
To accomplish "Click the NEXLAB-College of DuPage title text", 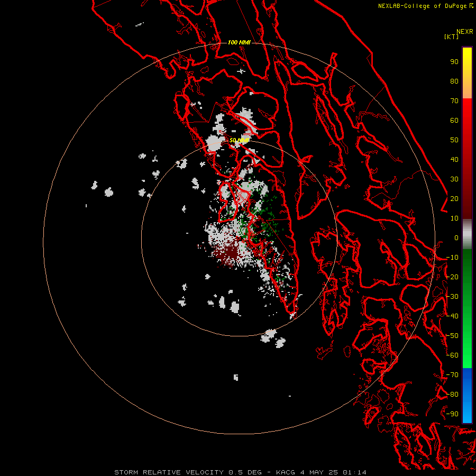I will point(422,6).
